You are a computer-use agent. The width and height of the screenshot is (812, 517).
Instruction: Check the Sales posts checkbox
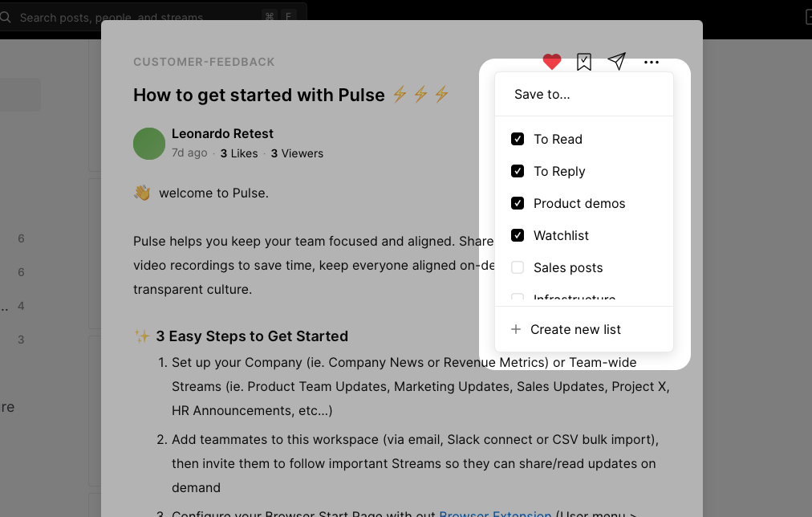pyautogui.click(x=518, y=267)
